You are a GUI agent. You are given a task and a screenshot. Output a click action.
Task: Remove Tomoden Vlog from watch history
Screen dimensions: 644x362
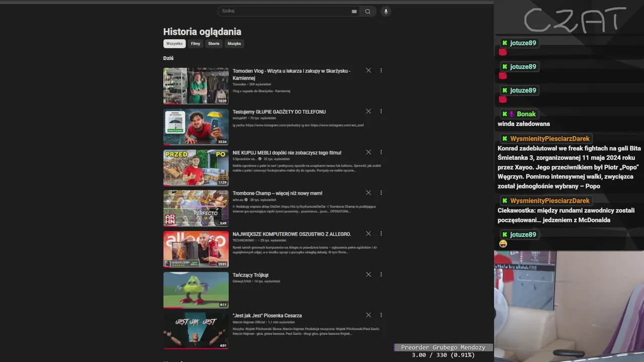pyautogui.click(x=368, y=70)
